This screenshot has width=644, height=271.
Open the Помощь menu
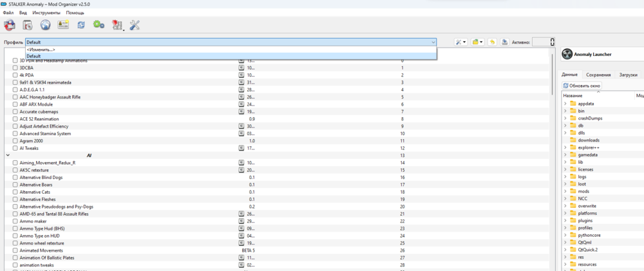point(75,13)
